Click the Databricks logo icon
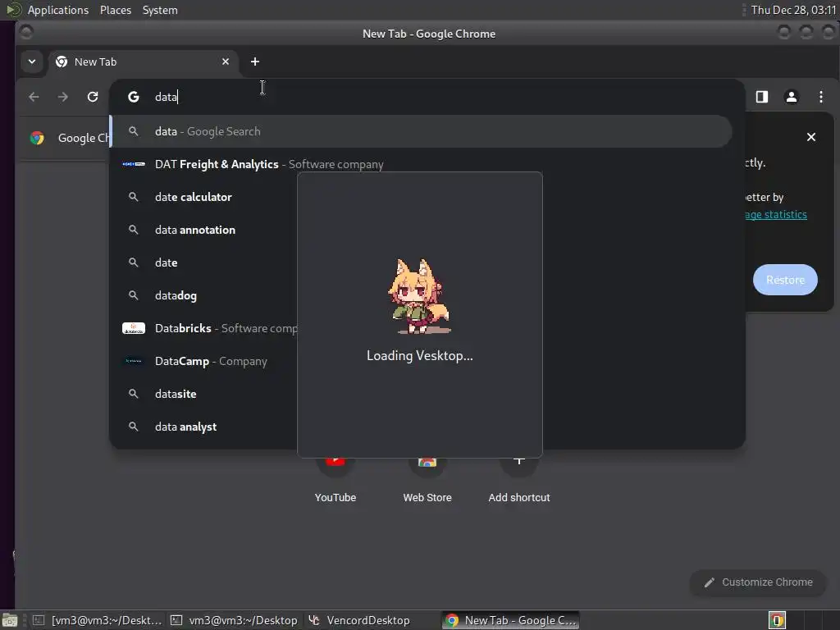 [x=134, y=328]
